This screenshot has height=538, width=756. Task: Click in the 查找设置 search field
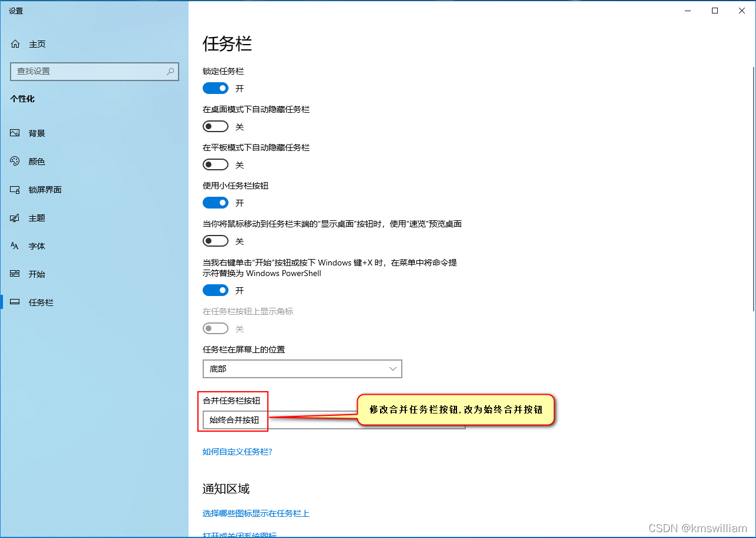pyautogui.click(x=95, y=71)
